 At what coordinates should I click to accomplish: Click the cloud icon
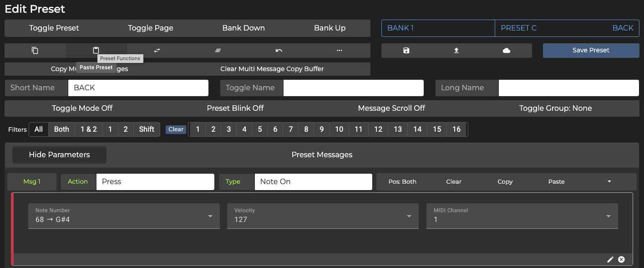coord(507,51)
